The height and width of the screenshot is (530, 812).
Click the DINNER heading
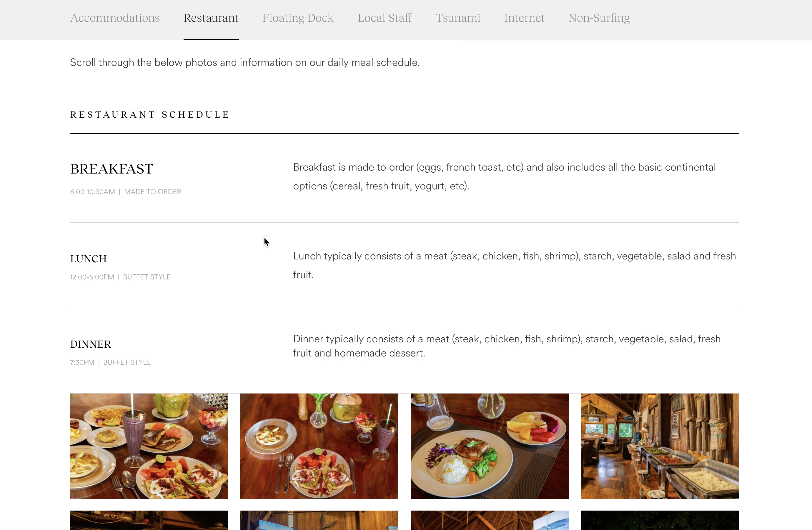[90, 344]
